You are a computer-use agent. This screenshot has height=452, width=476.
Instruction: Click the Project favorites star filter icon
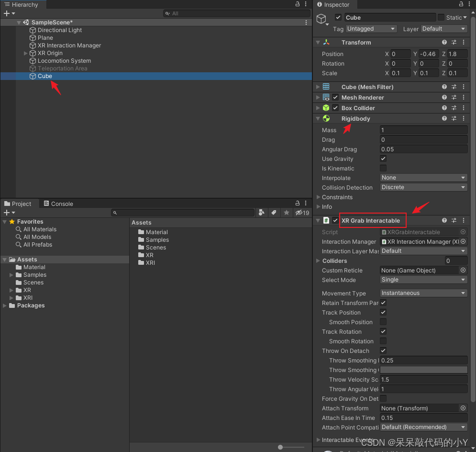coord(287,213)
